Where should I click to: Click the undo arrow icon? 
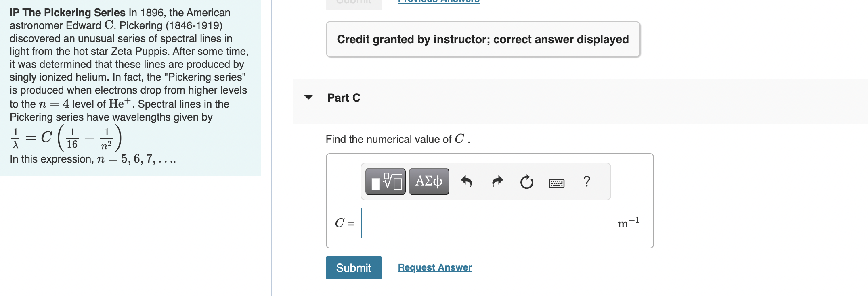[x=466, y=182]
